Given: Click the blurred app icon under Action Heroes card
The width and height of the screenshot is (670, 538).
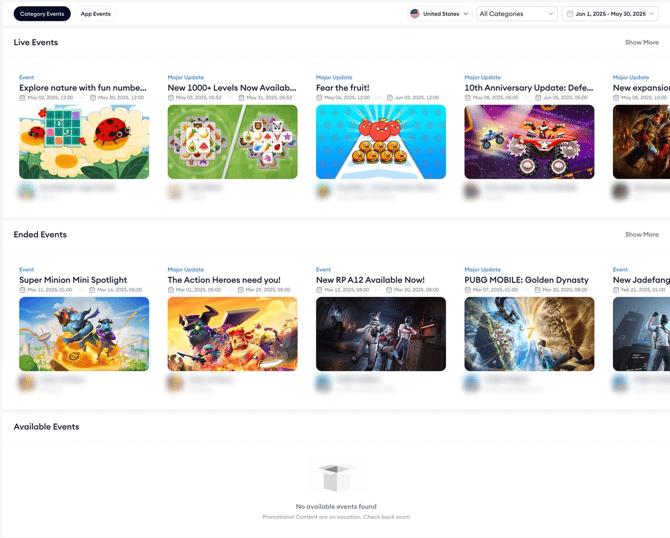Looking at the screenshot, I should 175,383.
